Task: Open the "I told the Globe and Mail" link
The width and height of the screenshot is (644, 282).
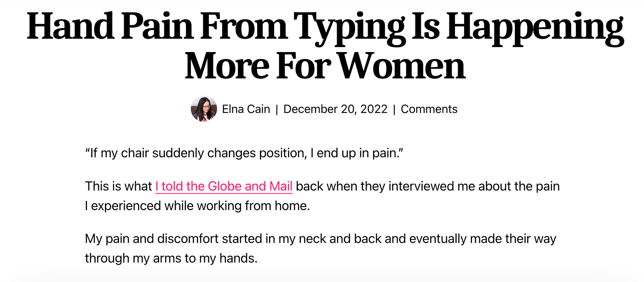Action: (x=224, y=187)
